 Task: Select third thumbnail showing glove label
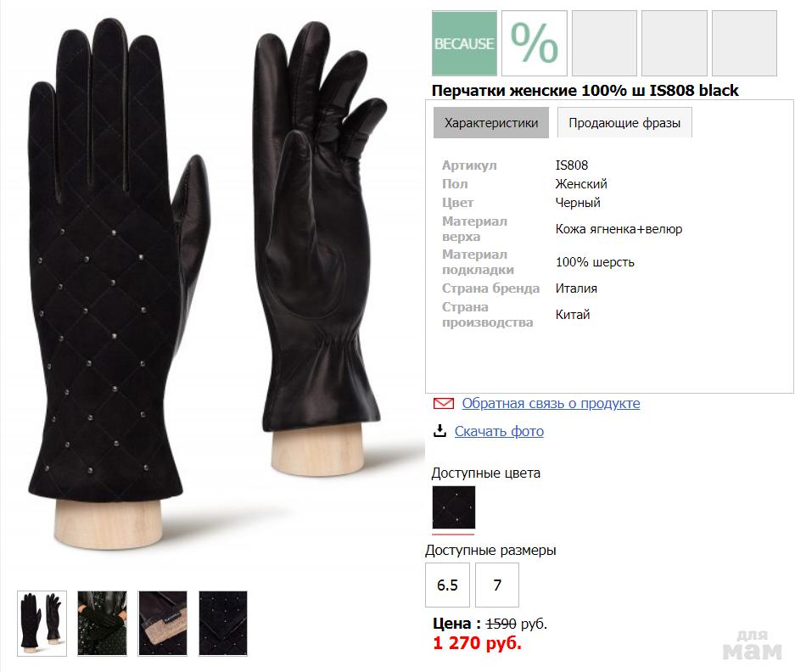click(163, 624)
